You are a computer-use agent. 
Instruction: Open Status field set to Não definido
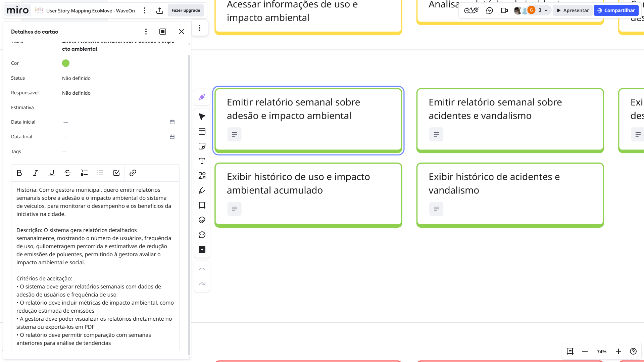[x=76, y=78]
